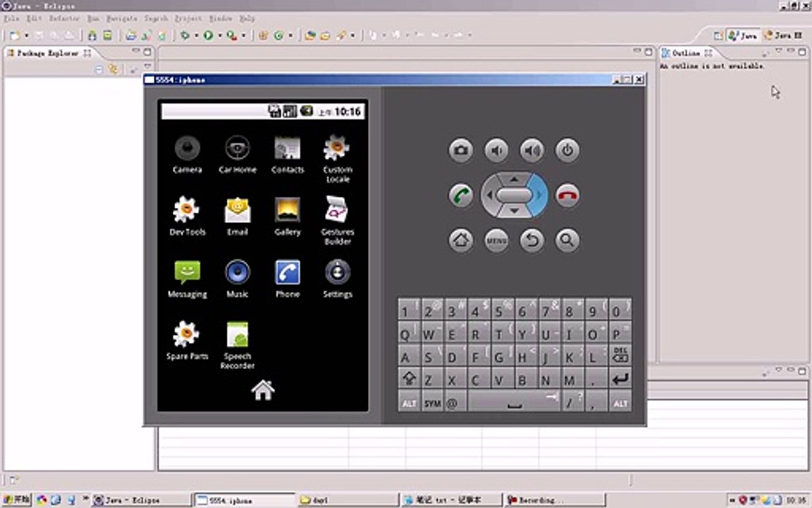Click the Run toolbar icon in Eclipse
The image size is (812, 508).
click(208, 35)
